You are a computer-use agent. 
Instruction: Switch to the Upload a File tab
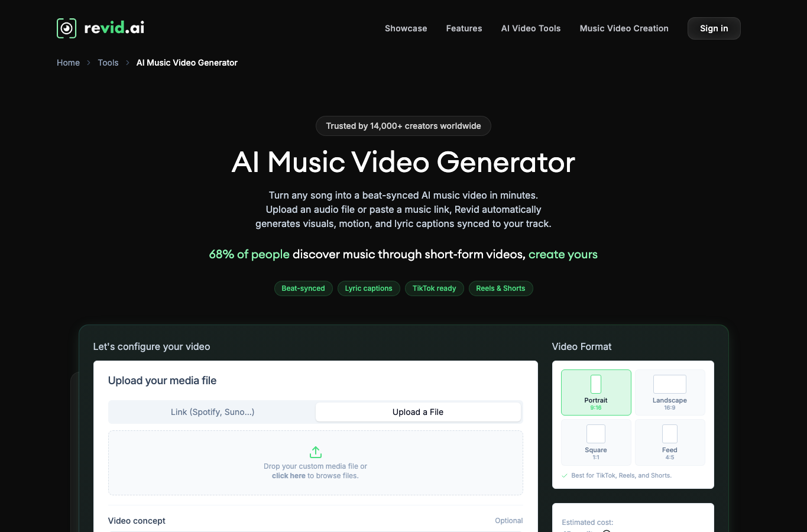pyautogui.click(x=418, y=412)
